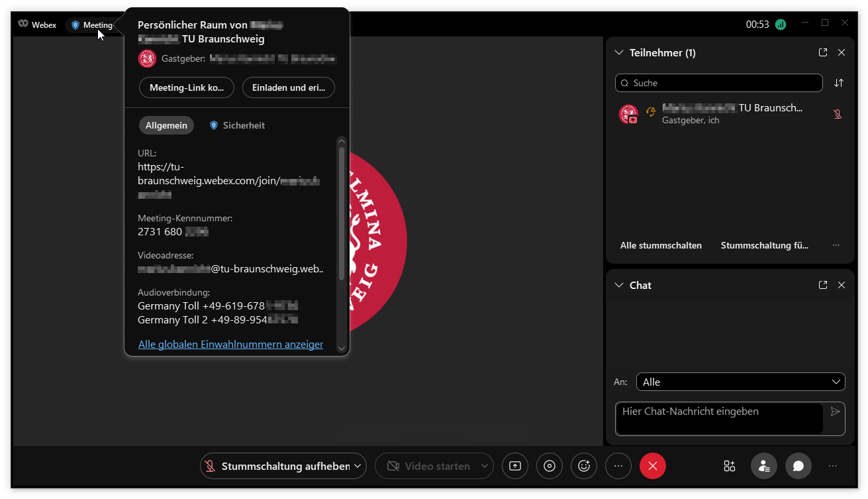Open audio options arrow next to unmute
Viewport: 868px width, 499px height.
[x=359, y=466]
